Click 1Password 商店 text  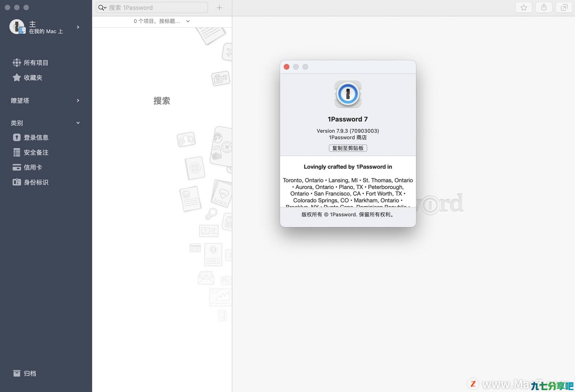point(348,137)
